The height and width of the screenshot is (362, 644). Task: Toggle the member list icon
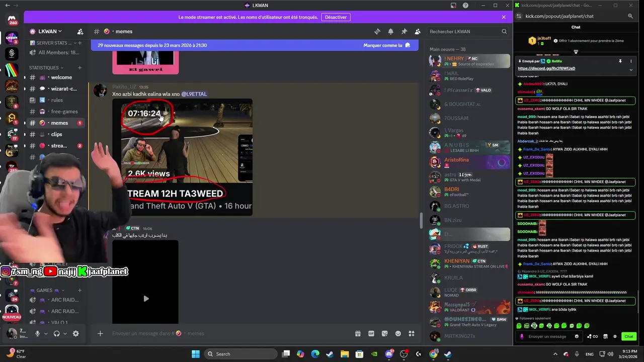pos(418,31)
